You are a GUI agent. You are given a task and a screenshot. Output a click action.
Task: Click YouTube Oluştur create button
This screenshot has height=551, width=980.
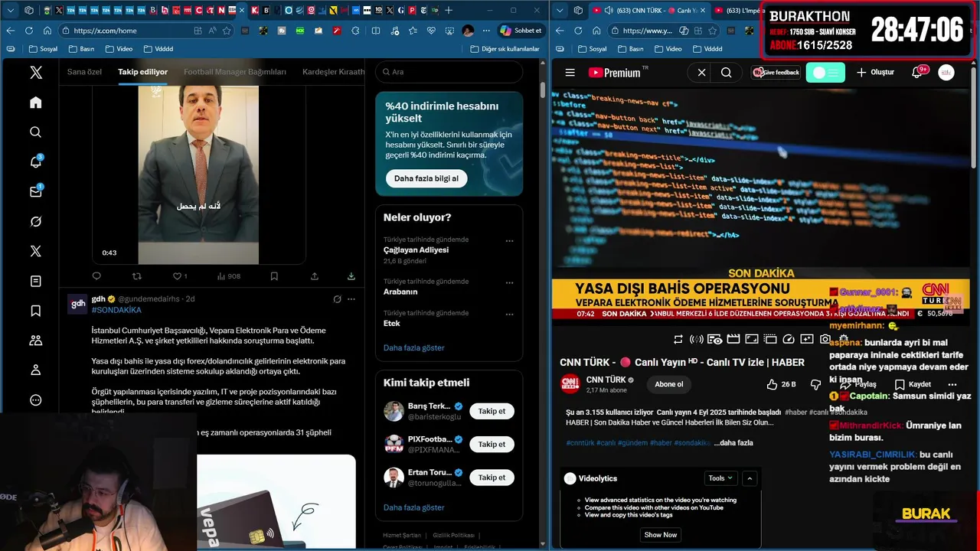pos(875,73)
